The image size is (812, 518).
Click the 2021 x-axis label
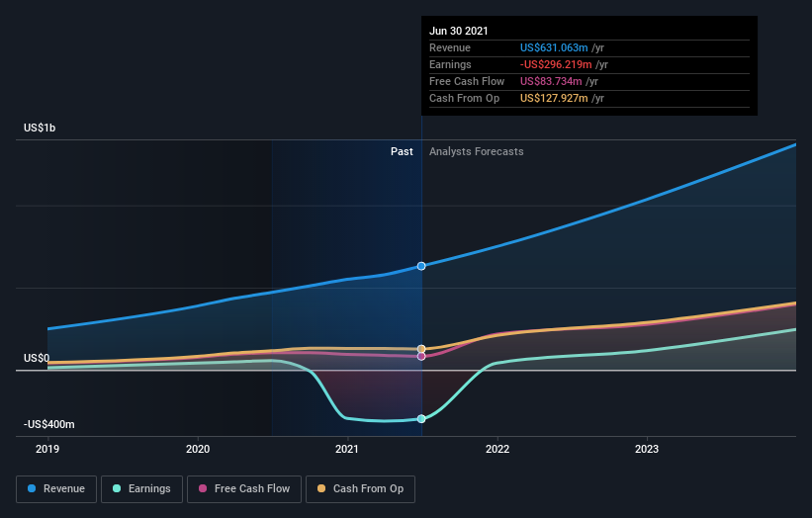point(347,449)
